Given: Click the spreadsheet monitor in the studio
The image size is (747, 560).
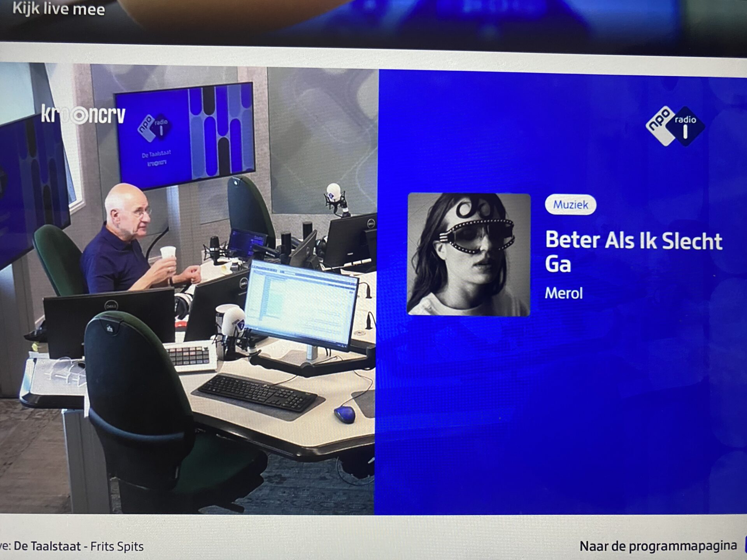Looking at the screenshot, I should coord(301,304).
